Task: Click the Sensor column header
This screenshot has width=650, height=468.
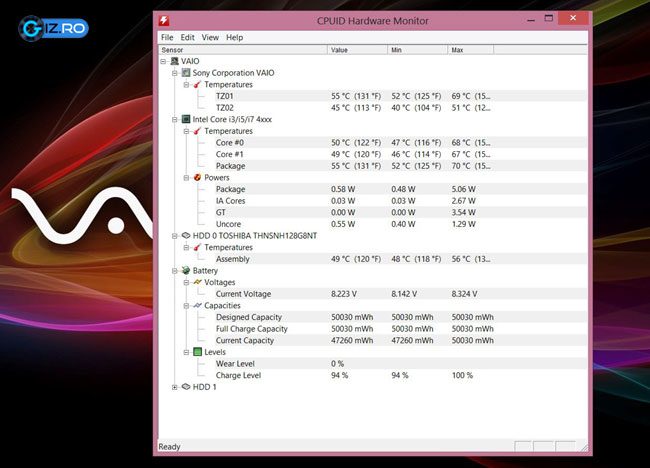Action: pos(243,50)
